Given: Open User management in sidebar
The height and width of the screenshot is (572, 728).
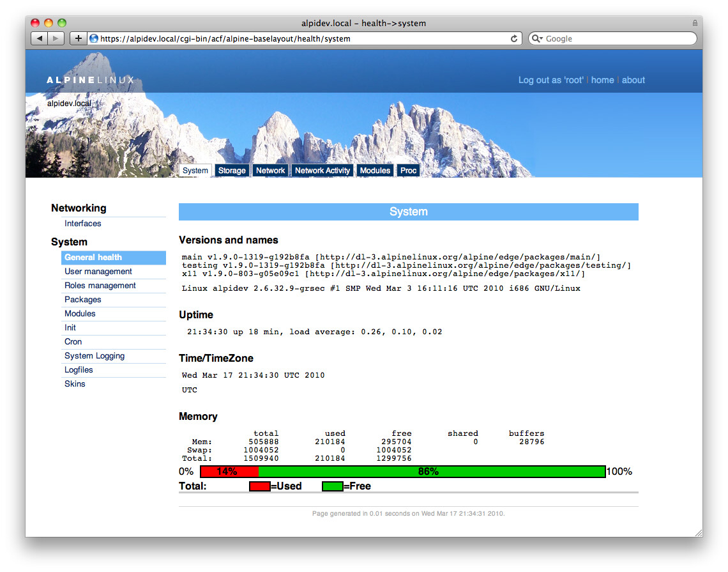Looking at the screenshot, I should pos(98,272).
